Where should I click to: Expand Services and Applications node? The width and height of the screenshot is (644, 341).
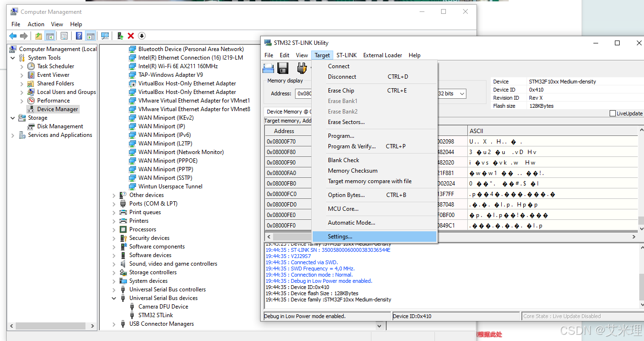tap(13, 135)
